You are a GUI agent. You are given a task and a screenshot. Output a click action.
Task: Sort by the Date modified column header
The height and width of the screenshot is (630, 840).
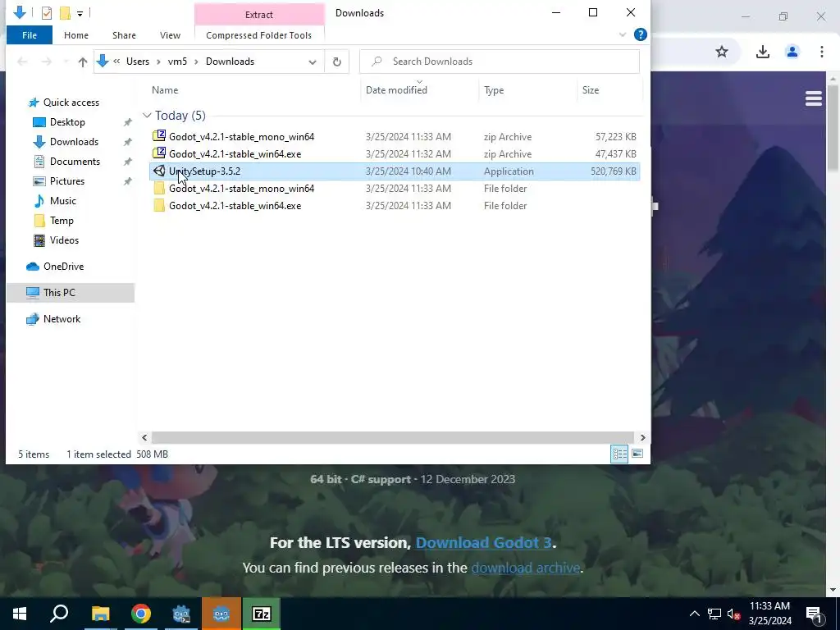pos(396,90)
